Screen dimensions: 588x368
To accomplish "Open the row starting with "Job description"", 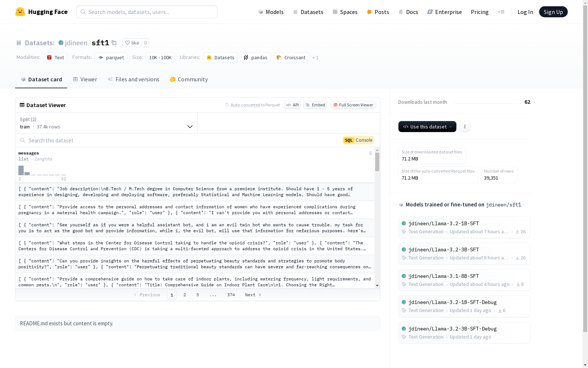I will point(195,192).
